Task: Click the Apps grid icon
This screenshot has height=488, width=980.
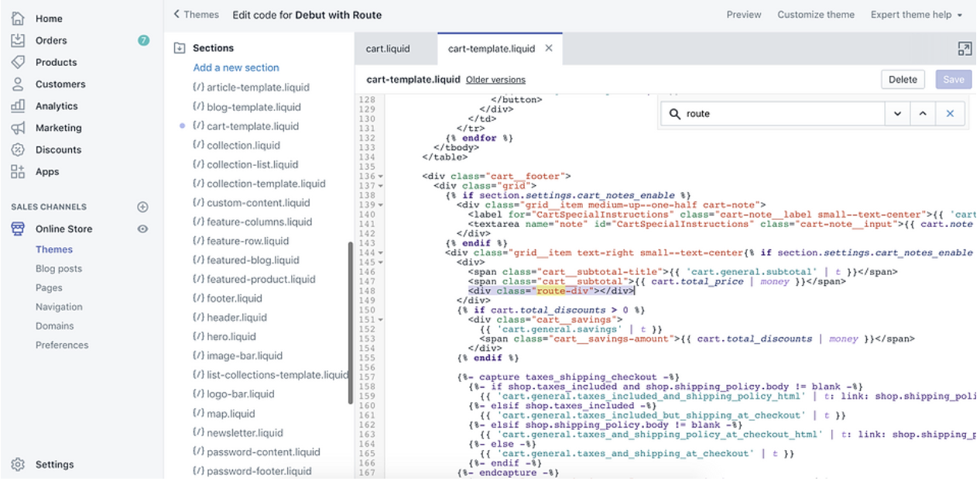Action: [18, 172]
